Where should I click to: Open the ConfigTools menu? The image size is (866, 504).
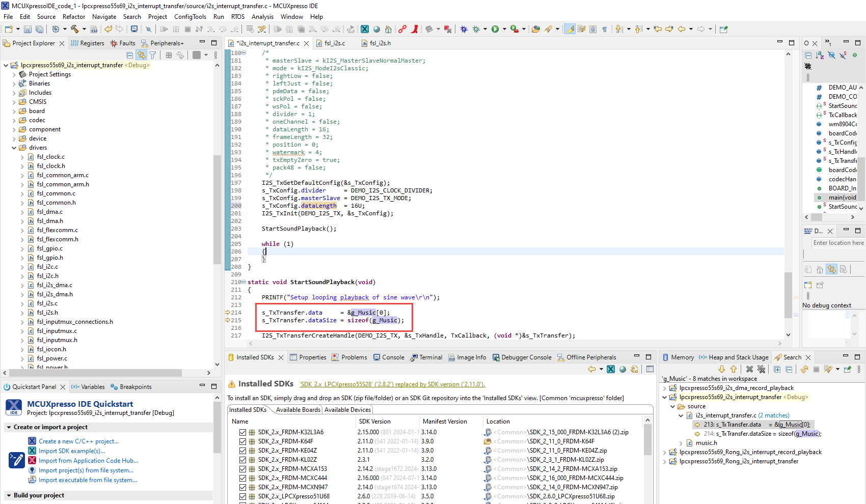pyautogui.click(x=190, y=17)
